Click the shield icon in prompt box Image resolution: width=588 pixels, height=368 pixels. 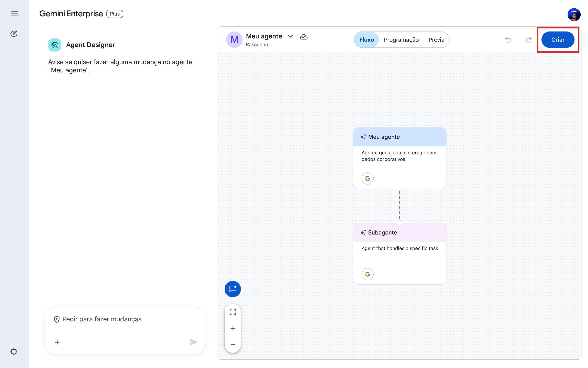pyautogui.click(x=57, y=319)
